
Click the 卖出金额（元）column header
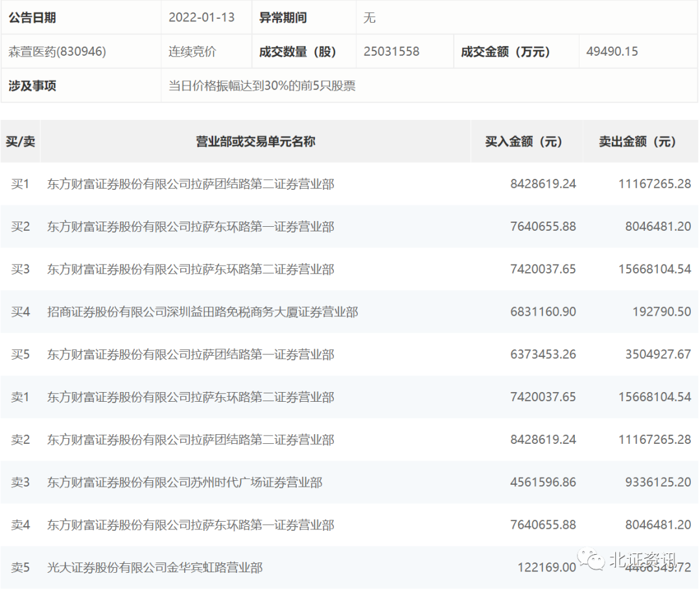pos(638,141)
